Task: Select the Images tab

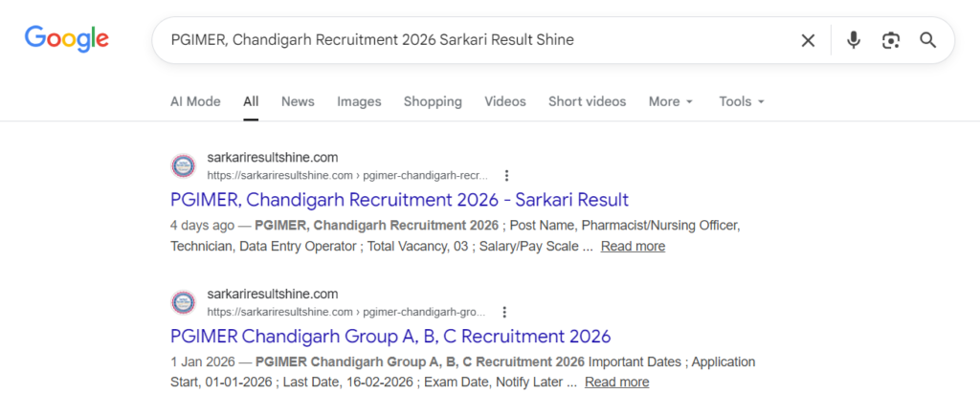Action: (359, 101)
